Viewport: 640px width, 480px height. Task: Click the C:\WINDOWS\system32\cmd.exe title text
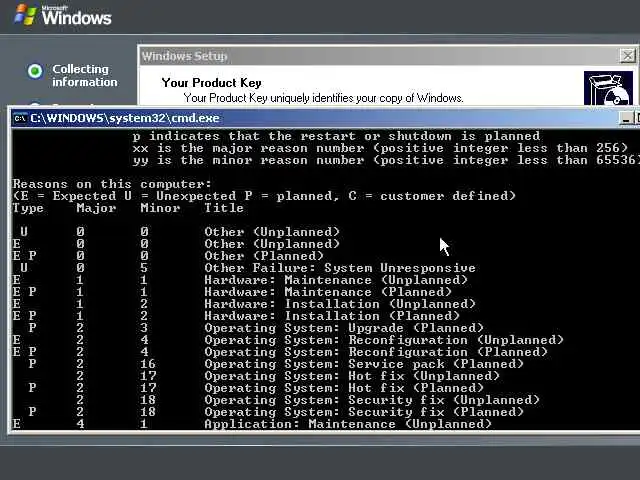pyautogui.click(x=125, y=118)
